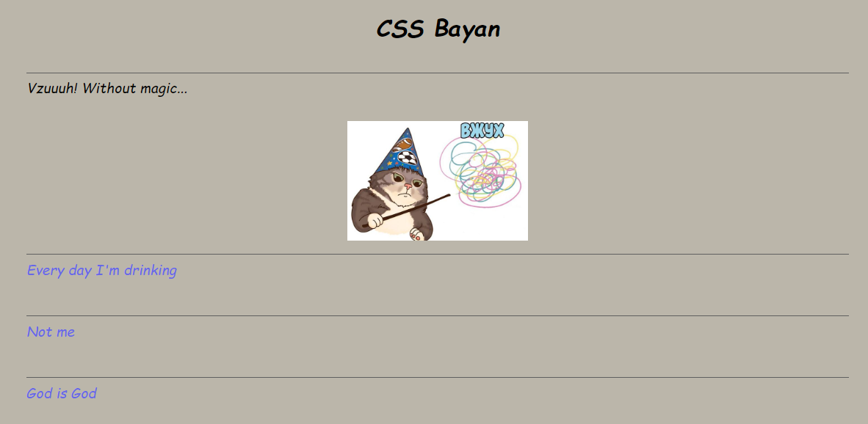Viewport: 868px width, 424px height.
Task: Click the pointed top of the wizard hat
Action: pos(408,131)
